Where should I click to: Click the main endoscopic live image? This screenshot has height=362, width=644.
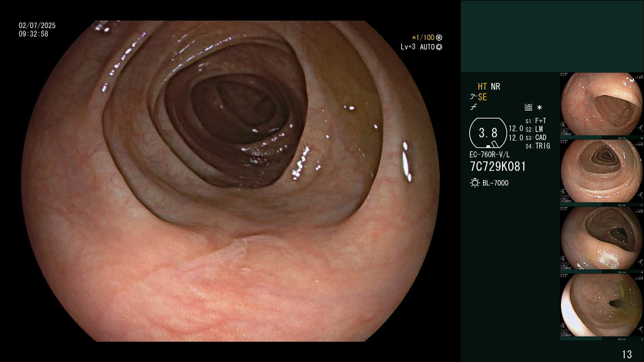pos(230,181)
